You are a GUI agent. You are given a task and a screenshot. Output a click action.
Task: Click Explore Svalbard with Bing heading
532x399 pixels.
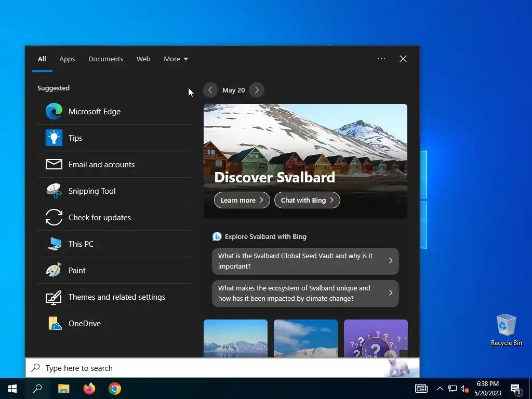265,236
